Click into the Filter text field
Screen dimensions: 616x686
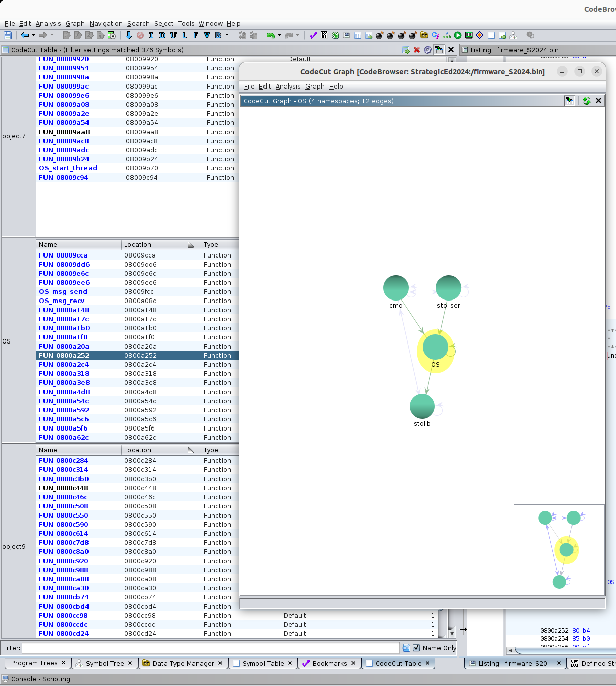(x=210, y=648)
